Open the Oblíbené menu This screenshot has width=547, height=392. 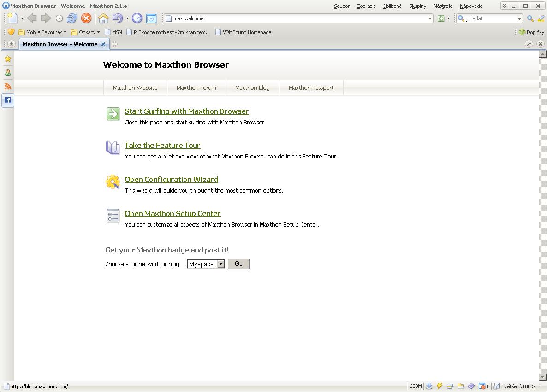392,6
